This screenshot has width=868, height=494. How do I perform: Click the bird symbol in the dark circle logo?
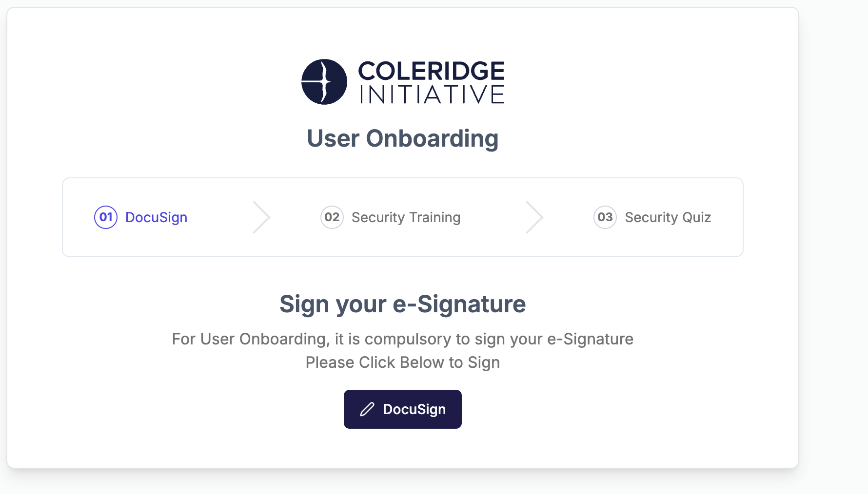tap(323, 82)
